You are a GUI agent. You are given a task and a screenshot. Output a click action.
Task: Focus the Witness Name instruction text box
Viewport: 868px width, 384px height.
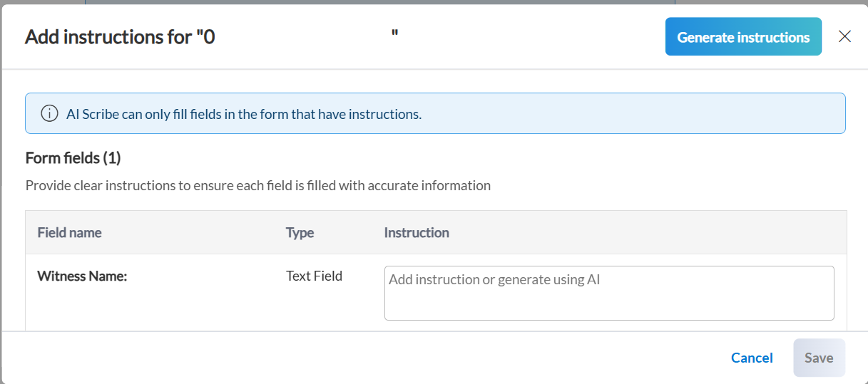608,293
